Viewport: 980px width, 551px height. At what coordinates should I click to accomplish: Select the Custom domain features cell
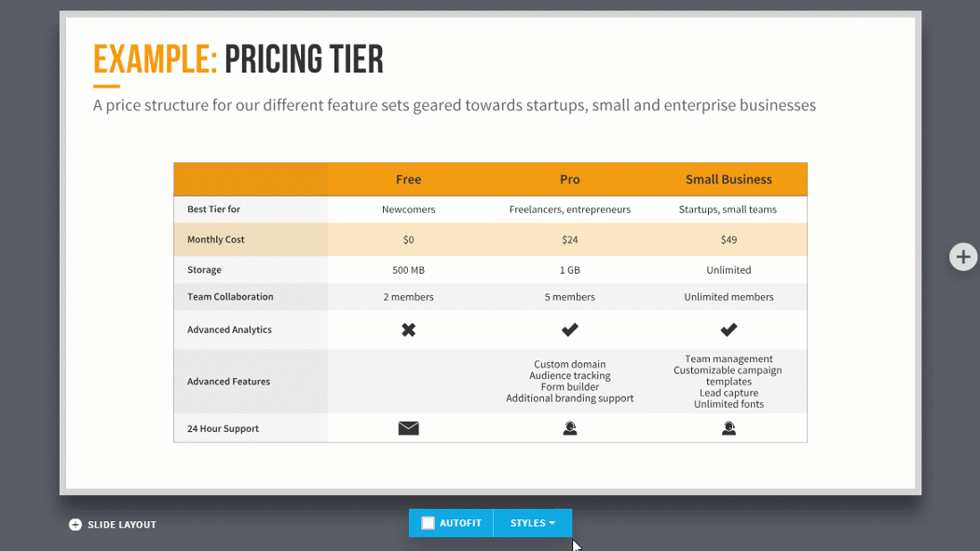[570, 381]
